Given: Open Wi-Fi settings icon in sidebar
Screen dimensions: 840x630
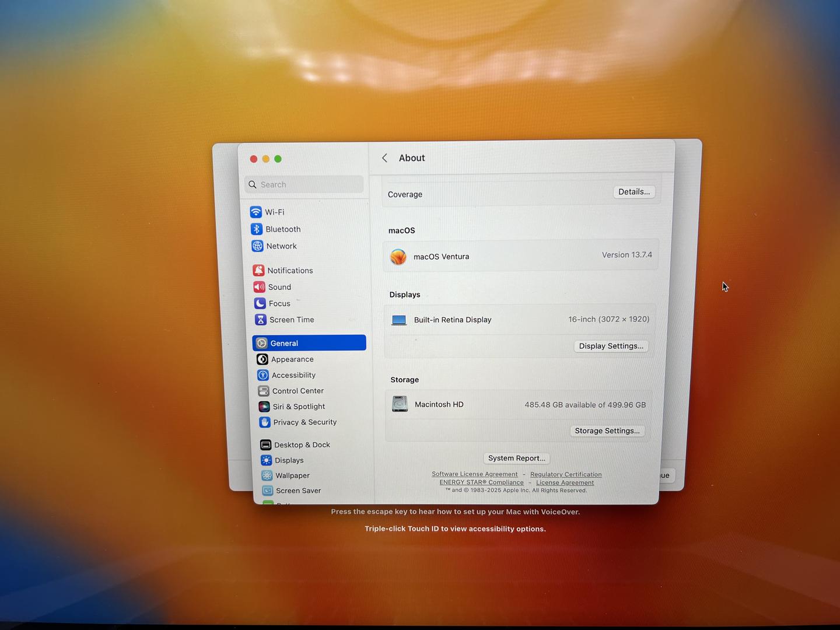Looking at the screenshot, I should pyautogui.click(x=256, y=212).
